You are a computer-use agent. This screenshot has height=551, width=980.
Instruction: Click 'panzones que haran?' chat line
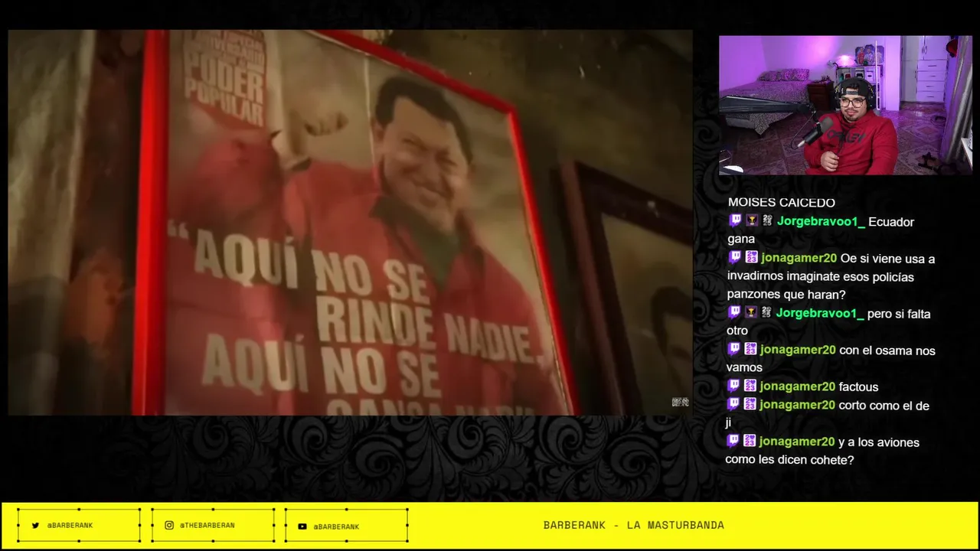coord(786,295)
